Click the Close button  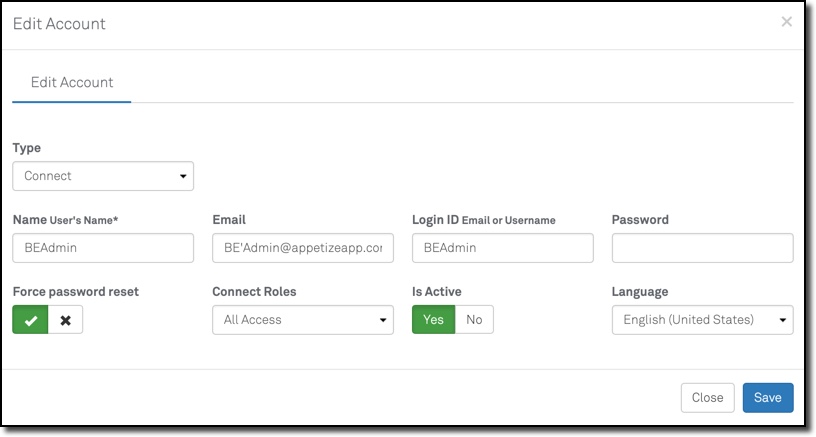click(x=707, y=397)
